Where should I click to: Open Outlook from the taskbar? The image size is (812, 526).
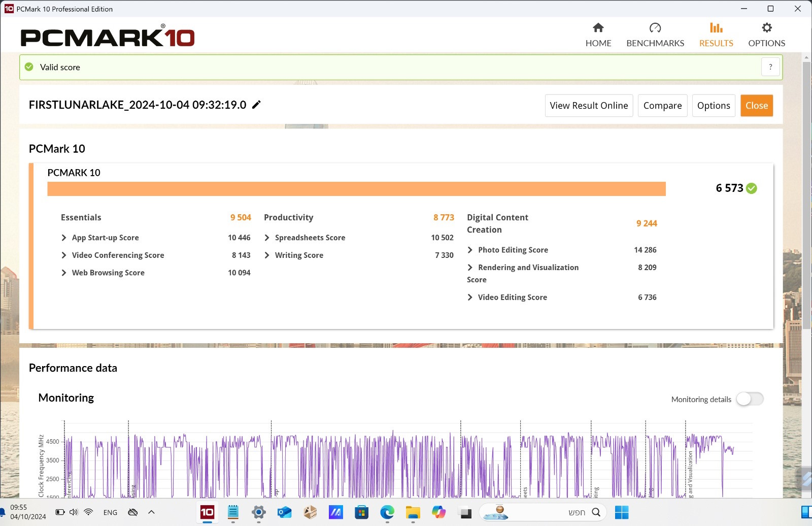coord(284,513)
